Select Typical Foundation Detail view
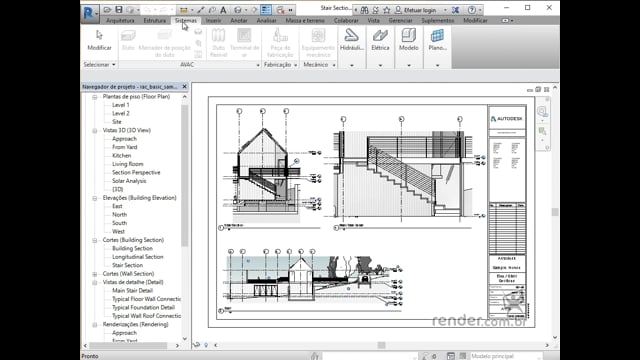 tap(143, 307)
